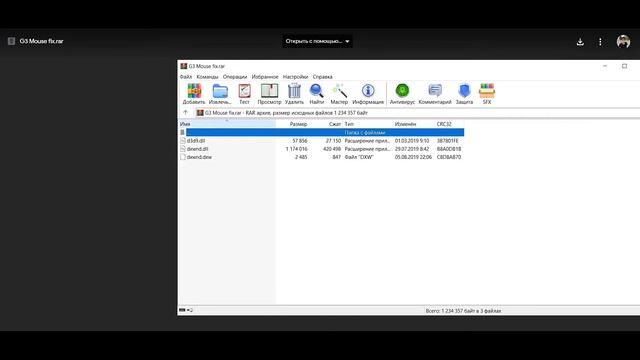This screenshot has height=360, width=640.
Task: Click the 05.08.2019 22:06 modified date
Action: pyautogui.click(x=413, y=157)
